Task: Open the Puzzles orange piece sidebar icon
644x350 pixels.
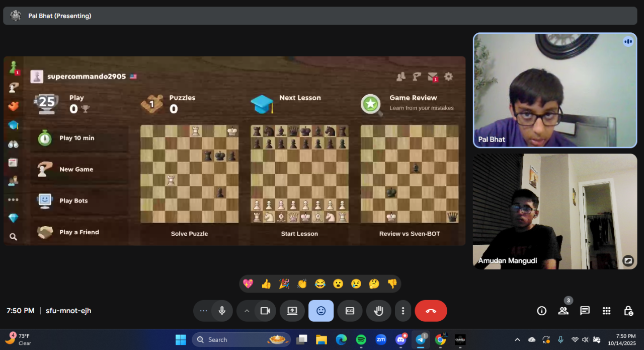Action: 14,106
